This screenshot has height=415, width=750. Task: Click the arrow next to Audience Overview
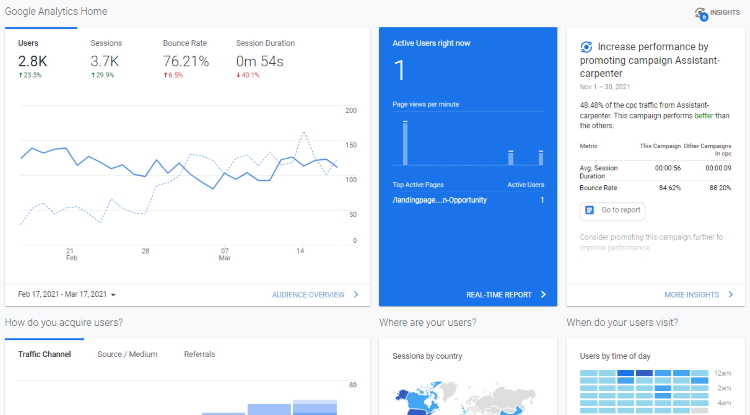355,295
